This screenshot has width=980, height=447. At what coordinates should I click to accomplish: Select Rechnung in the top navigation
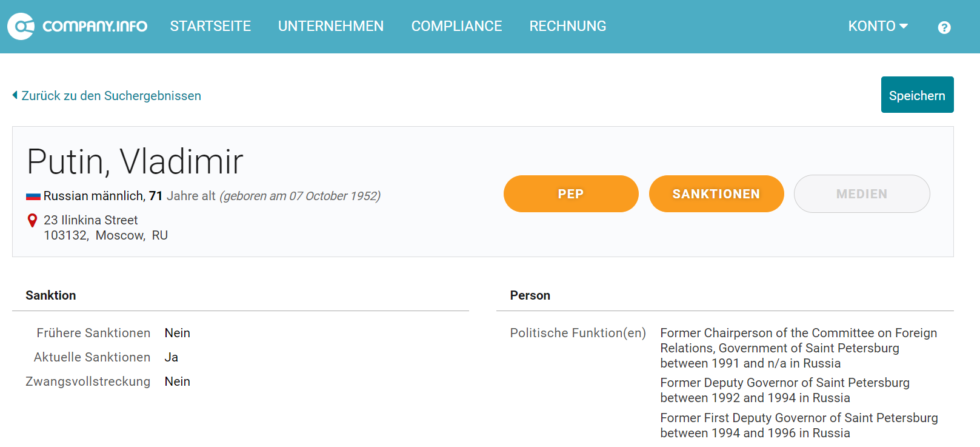[x=568, y=26]
